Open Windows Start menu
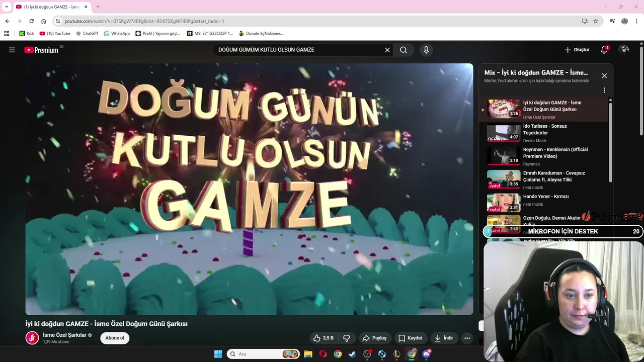 (x=218, y=354)
